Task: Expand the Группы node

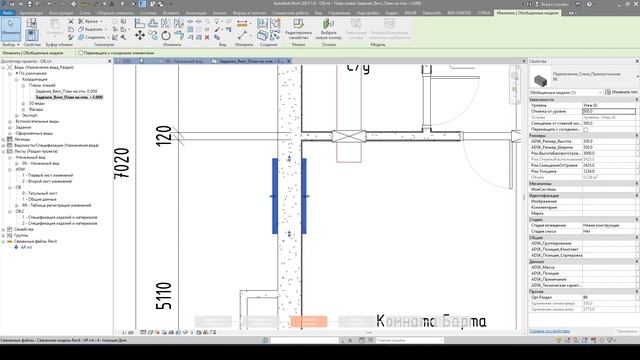Action: pyautogui.click(x=3, y=236)
